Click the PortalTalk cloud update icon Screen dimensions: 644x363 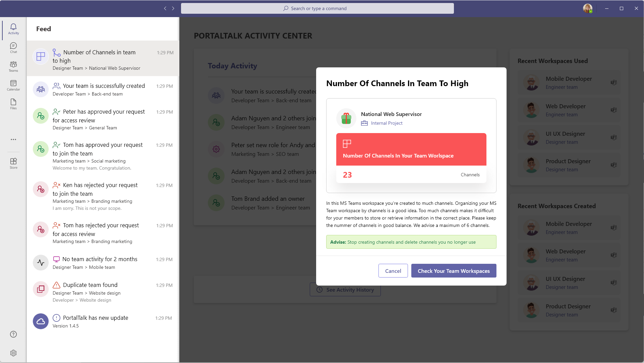tap(41, 321)
